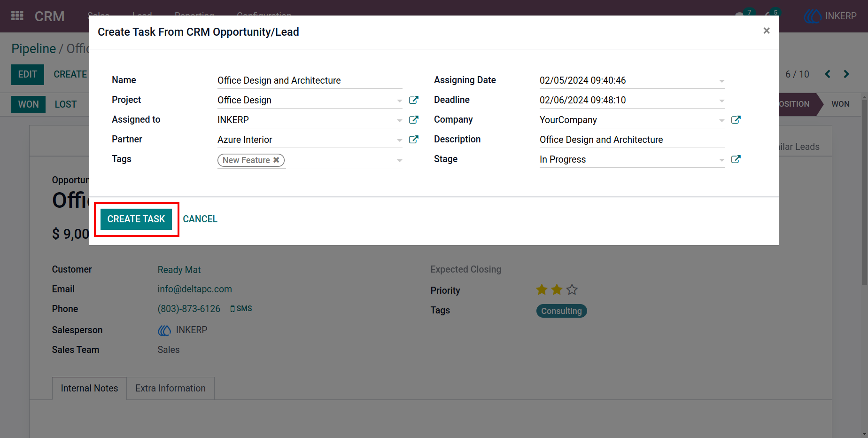Open external link for In Progress stage

[x=736, y=159]
